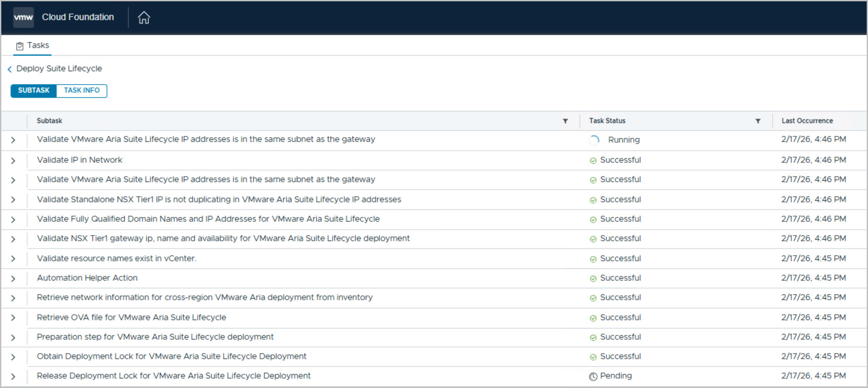Select Validate resource names exist in vCenter text

tap(116, 258)
